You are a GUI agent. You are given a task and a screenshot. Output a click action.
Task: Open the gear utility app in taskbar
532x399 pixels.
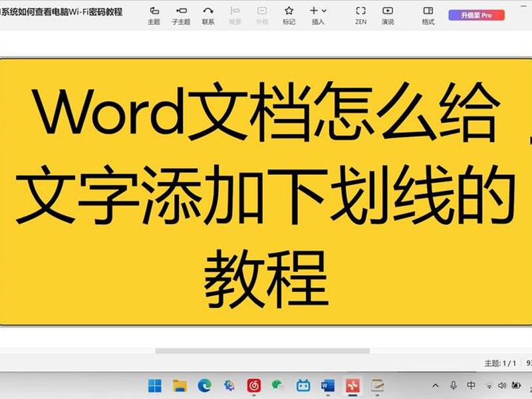[229, 386]
